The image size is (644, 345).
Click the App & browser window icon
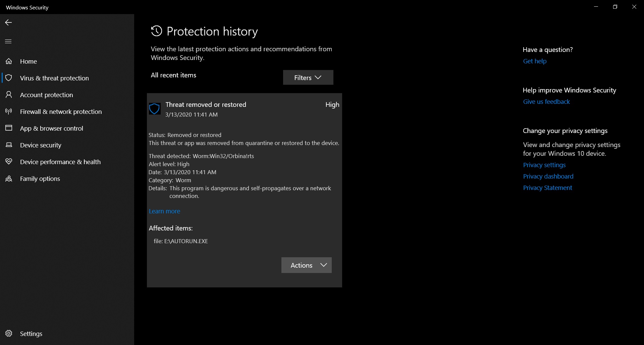click(9, 128)
